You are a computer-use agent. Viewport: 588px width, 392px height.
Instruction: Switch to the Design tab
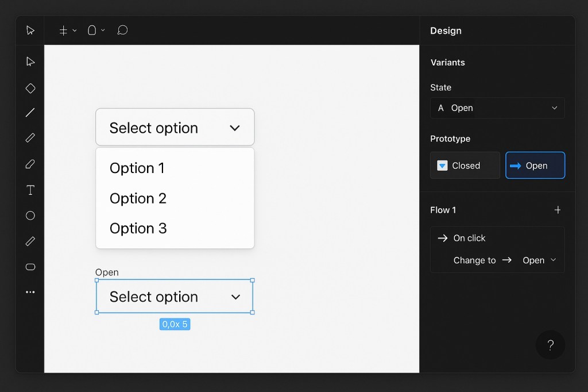pyautogui.click(x=446, y=30)
